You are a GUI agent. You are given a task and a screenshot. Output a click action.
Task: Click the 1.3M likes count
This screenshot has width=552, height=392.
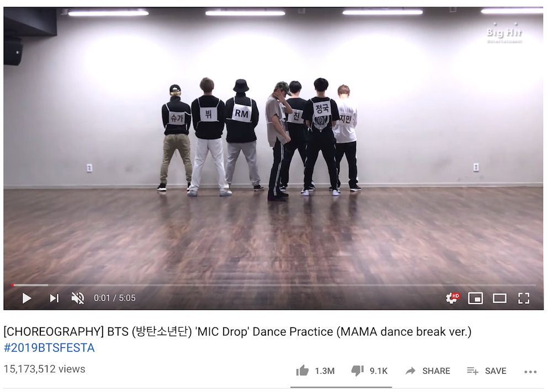click(325, 371)
